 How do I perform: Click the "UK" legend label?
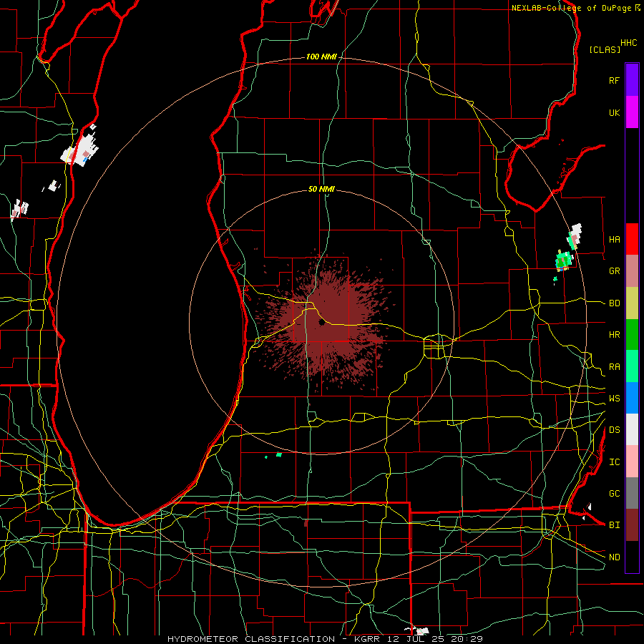614,113
